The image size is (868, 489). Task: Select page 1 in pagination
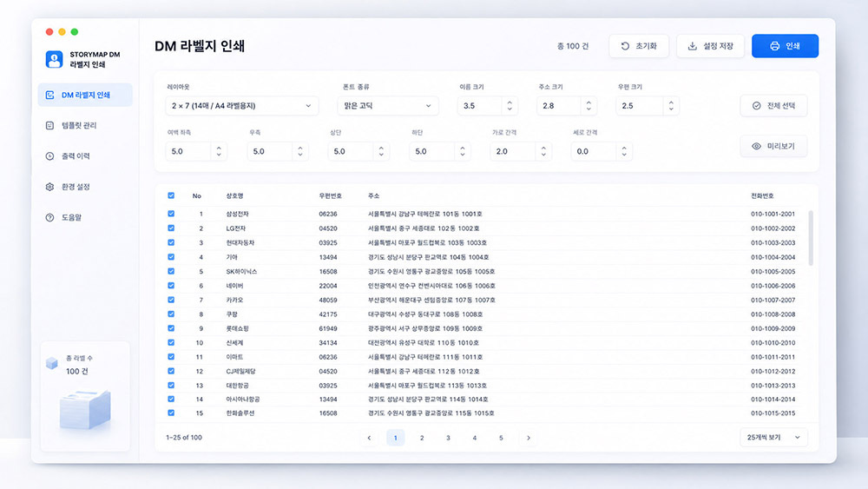395,438
